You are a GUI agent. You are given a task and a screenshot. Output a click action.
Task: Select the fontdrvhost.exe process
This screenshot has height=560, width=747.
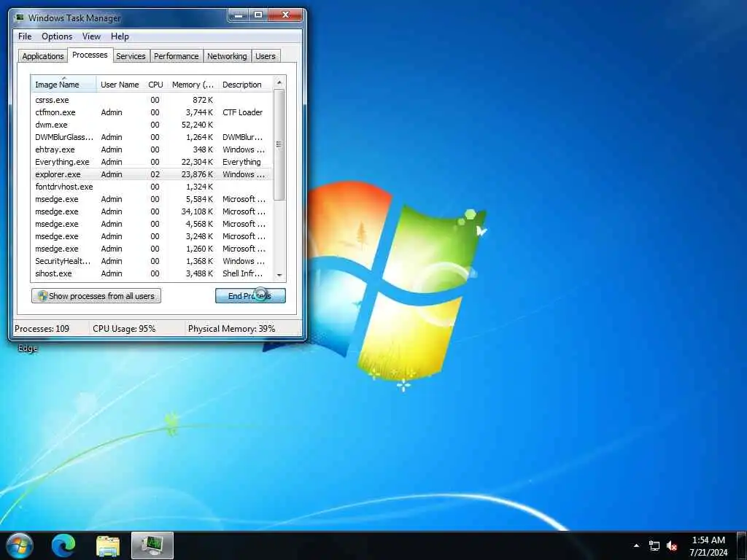(x=152, y=187)
